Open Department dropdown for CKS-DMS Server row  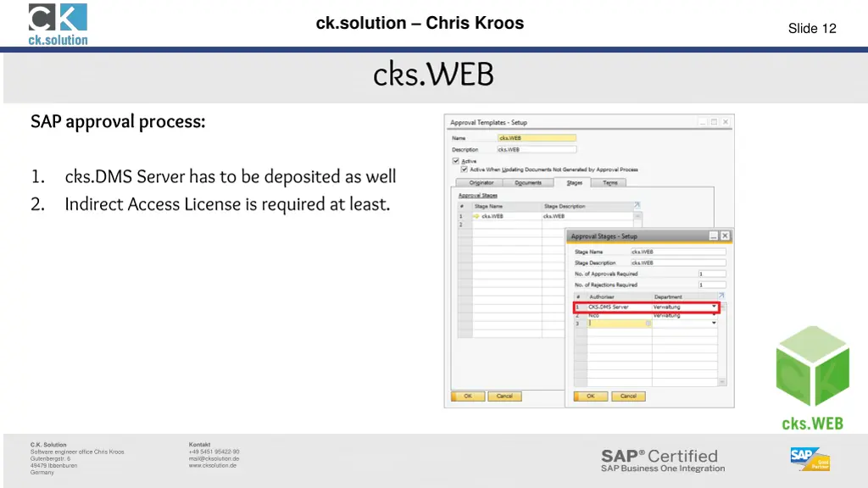coord(714,307)
